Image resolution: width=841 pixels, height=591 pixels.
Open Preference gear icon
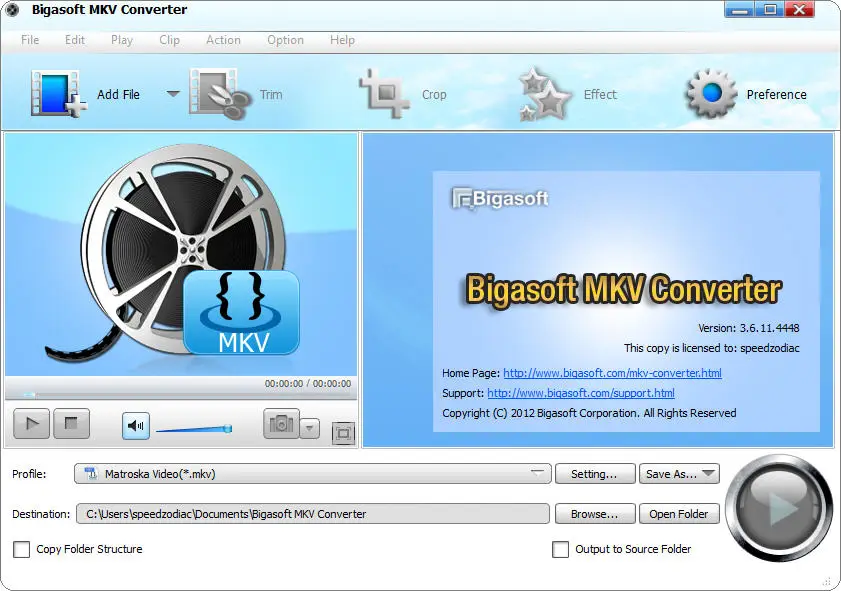point(712,93)
